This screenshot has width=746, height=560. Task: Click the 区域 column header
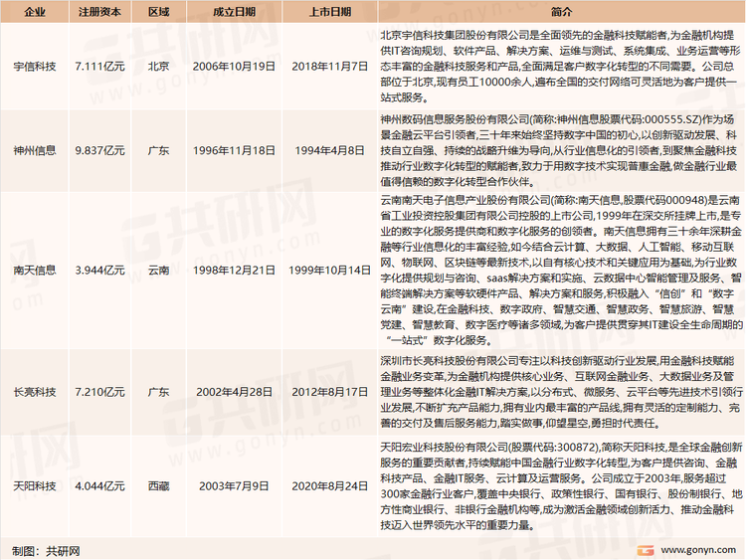[158, 12]
